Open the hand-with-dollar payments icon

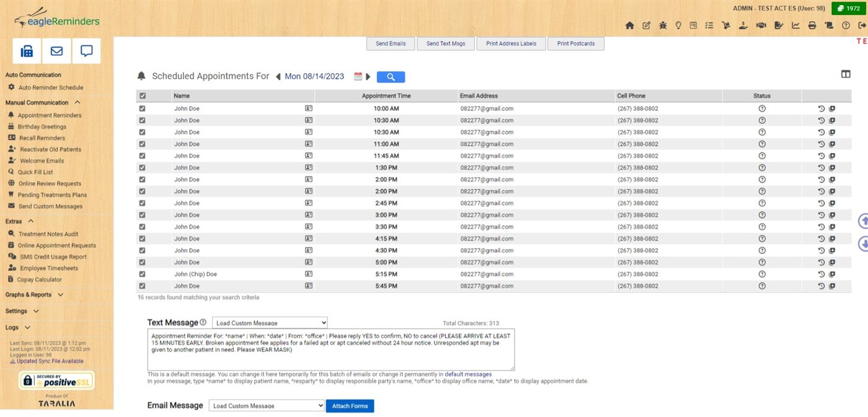743,25
